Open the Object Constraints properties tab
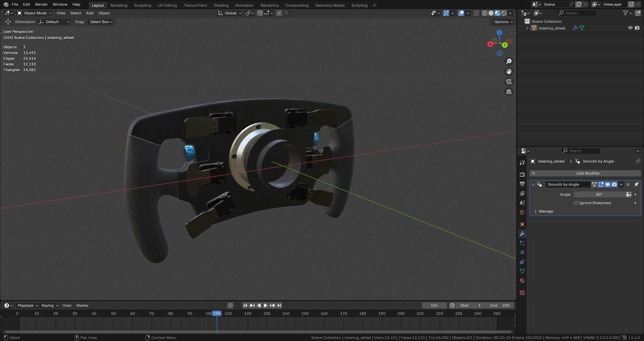Viewport: 644px width, 341px height. [x=522, y=262]
